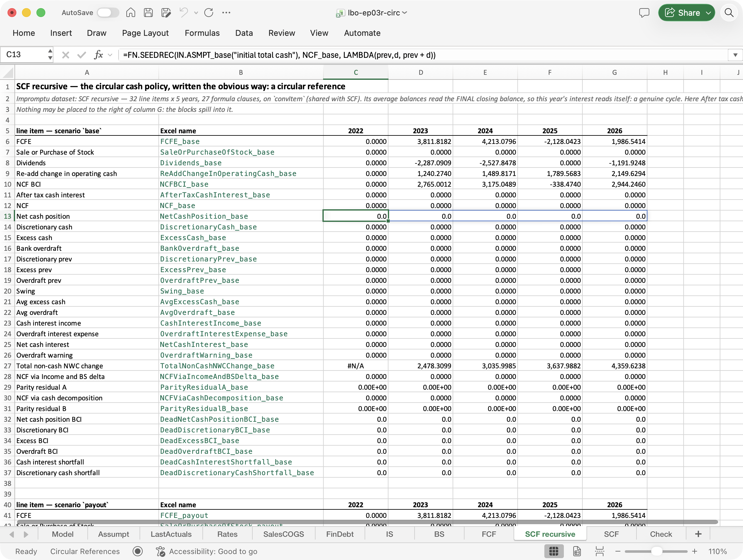The width and height of the screenshot is (743, 560).
Task: Expand the formula bar with the arrow
Action: click(x=735, y=55)
